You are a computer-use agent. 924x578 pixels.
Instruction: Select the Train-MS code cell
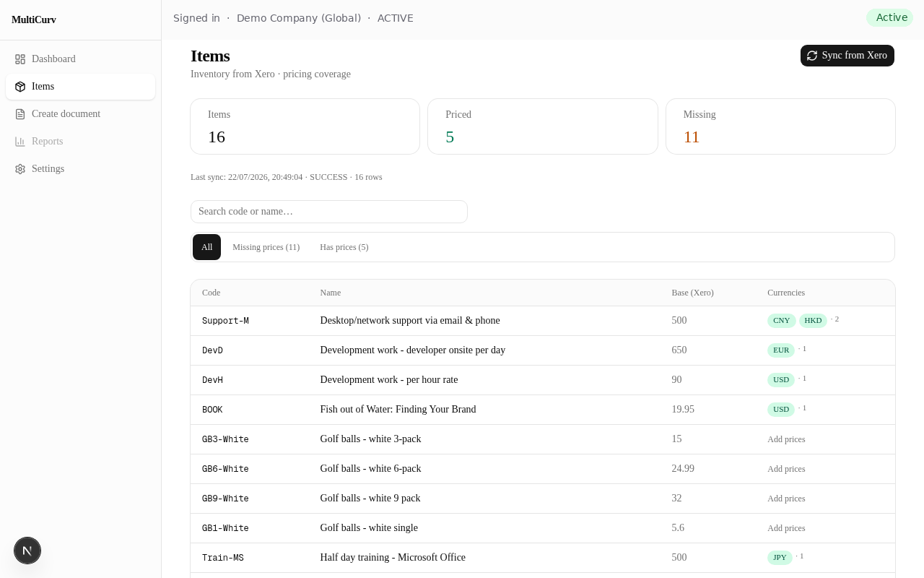(x=223, y=558)
